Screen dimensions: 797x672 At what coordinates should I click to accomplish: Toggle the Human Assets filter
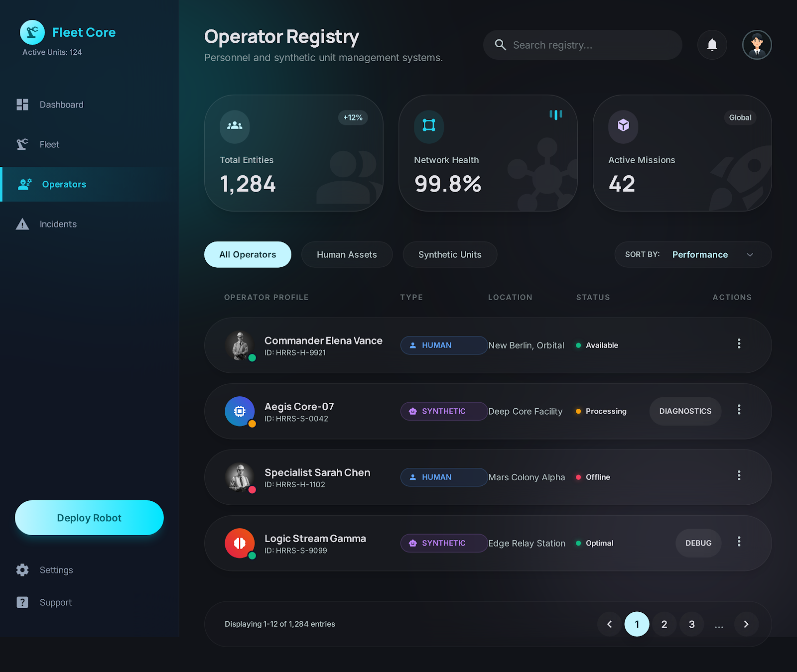click(347, 254)
